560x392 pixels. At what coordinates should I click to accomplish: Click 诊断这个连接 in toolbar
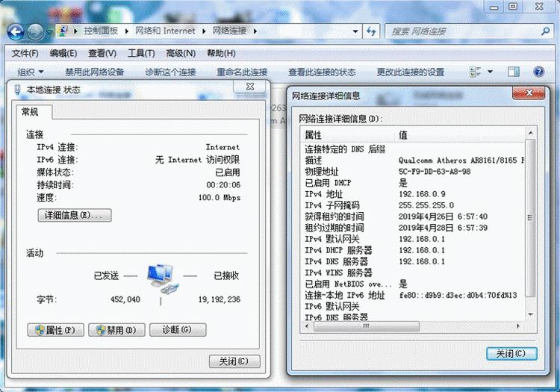coord(170,72)
